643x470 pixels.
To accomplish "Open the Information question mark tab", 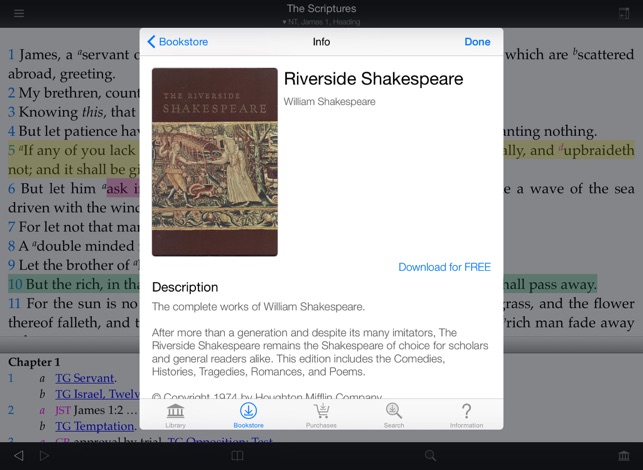I will [466, 414].
